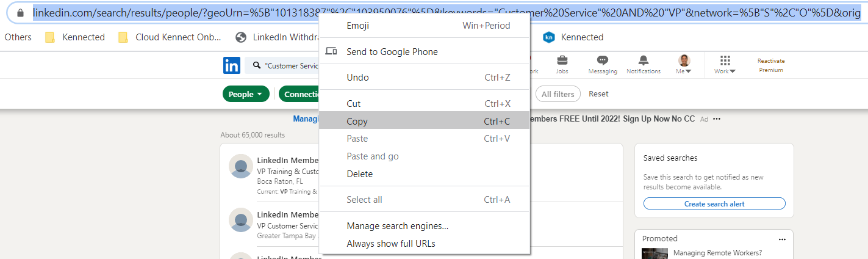The image size is (868, 259).
Task: Click the Send to Google Phone device icon
Action: coord(331,51)
